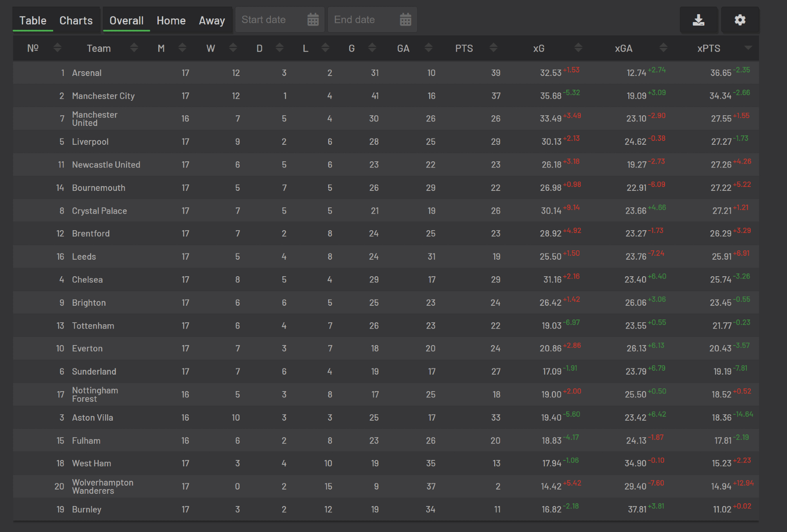Sort by GA column arrows

click(429, 48)
